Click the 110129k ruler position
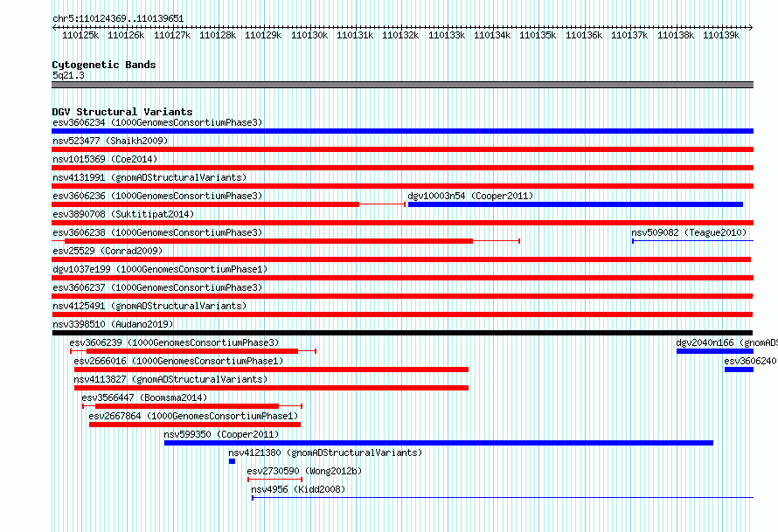The image size is (778, 532). tap(263, 35)
